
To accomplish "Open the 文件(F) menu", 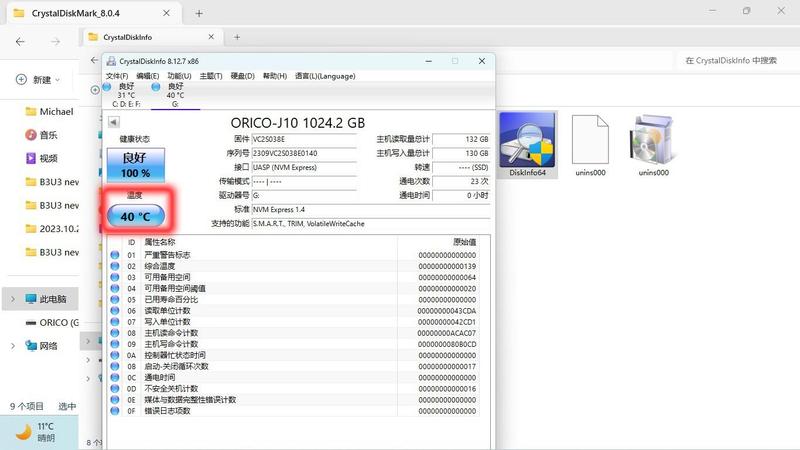I will (x=117, y=76).
